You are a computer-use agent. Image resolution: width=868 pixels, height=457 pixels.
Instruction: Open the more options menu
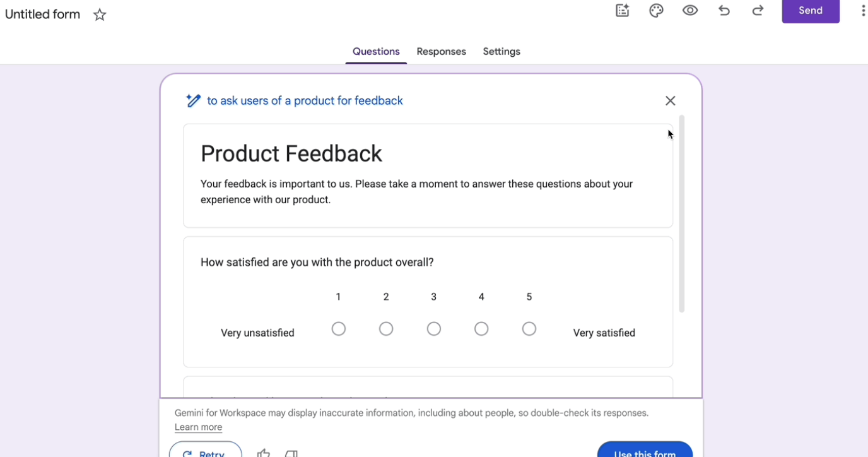(x=863, y=11)
